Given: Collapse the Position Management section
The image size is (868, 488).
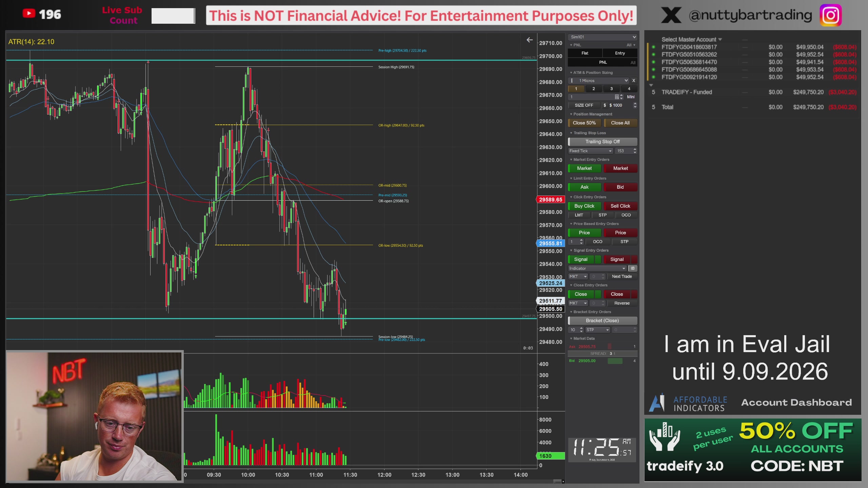Looking at the screenshot, I should [591, 114].
